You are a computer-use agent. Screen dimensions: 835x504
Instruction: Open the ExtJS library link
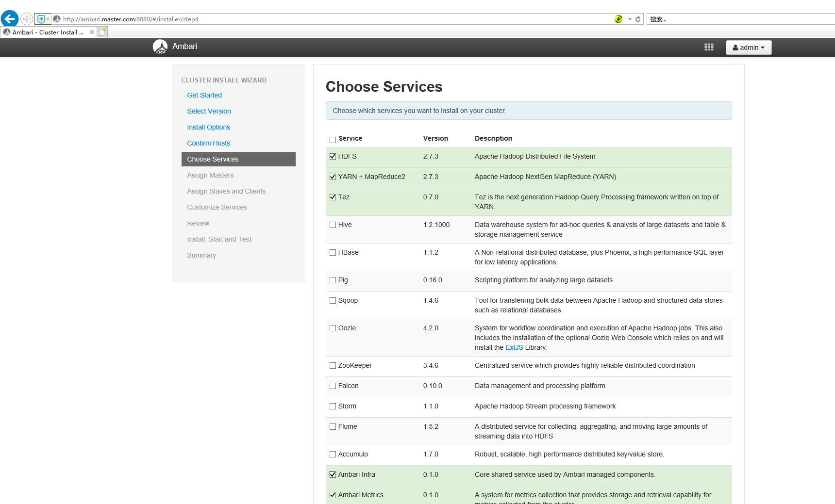point(514,347)
